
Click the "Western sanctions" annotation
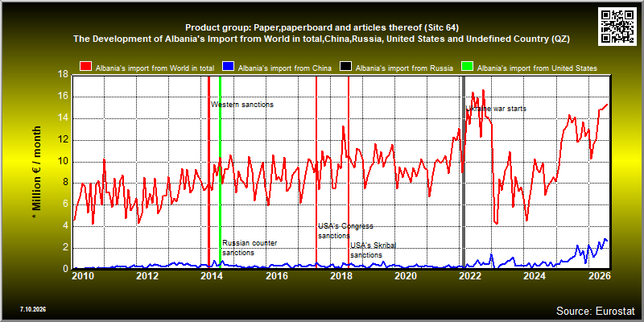[242, 105]
